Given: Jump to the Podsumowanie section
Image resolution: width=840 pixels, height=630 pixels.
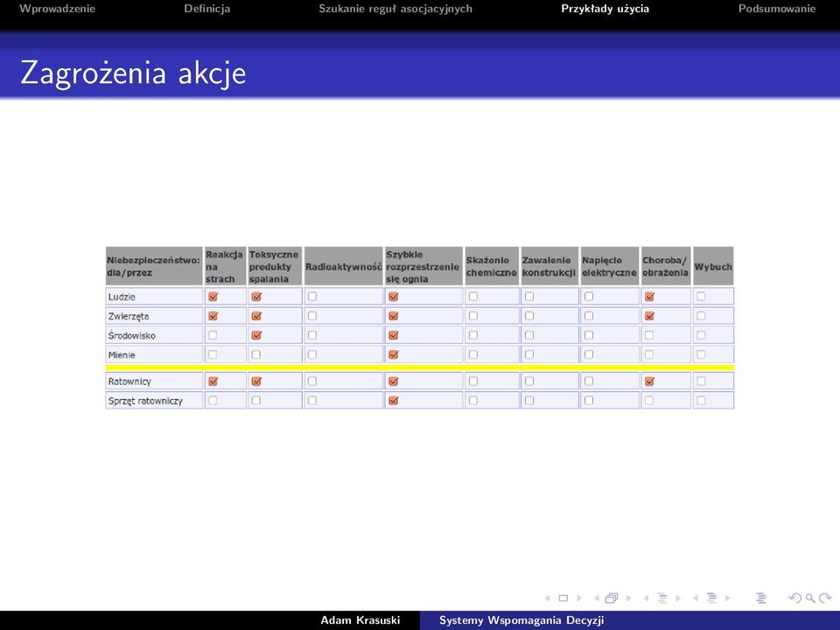Looking at the screenshot, I should (x=777, y=9).
